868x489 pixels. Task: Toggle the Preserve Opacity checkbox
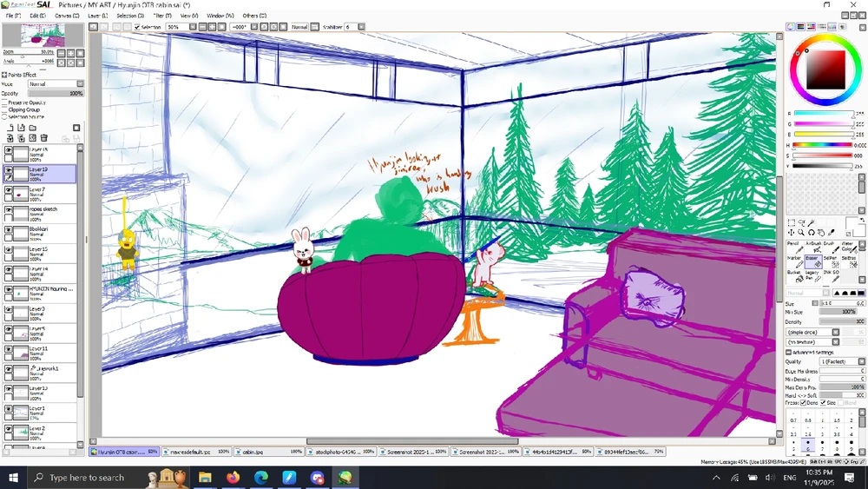point(4,102)
